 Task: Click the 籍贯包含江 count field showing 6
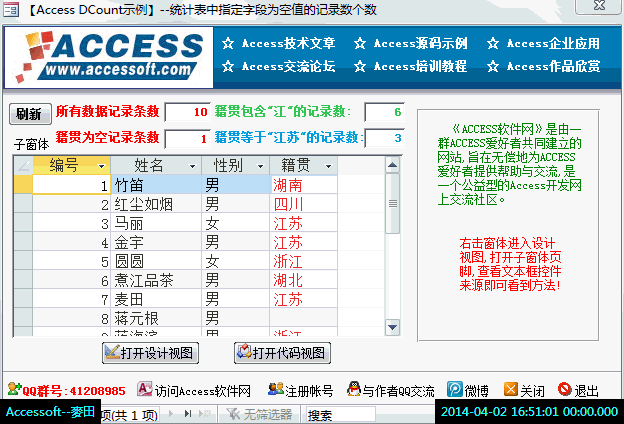click(384, 112)
